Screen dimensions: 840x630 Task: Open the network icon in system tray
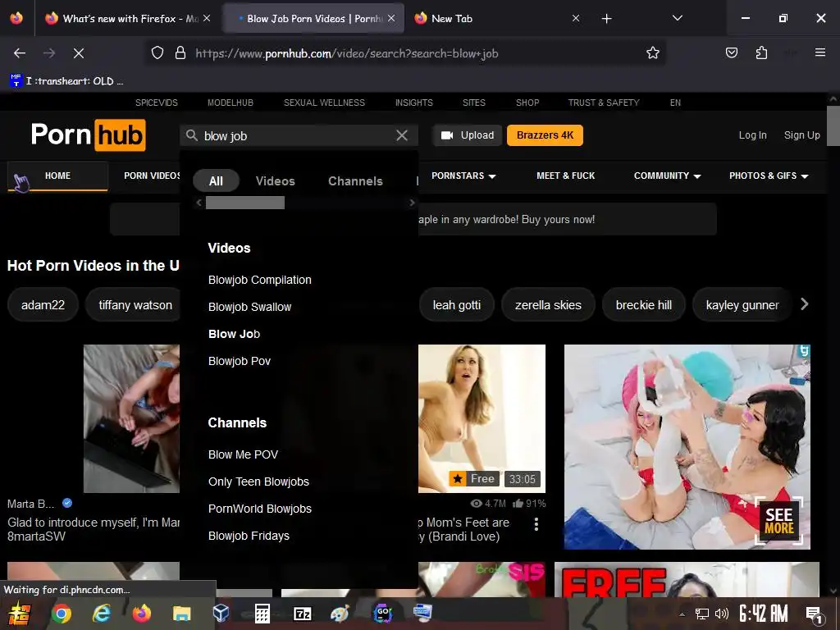pos(702,614)
